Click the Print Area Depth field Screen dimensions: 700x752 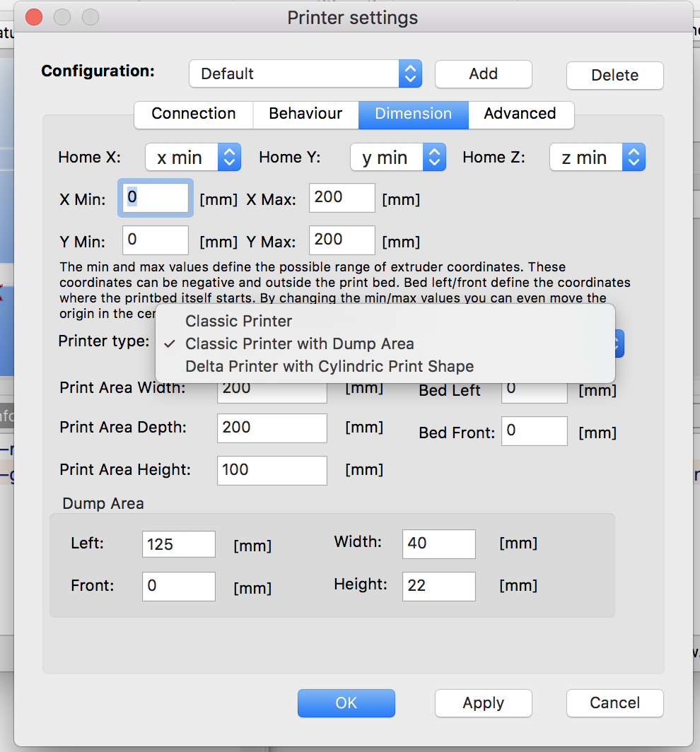[272, 428]
